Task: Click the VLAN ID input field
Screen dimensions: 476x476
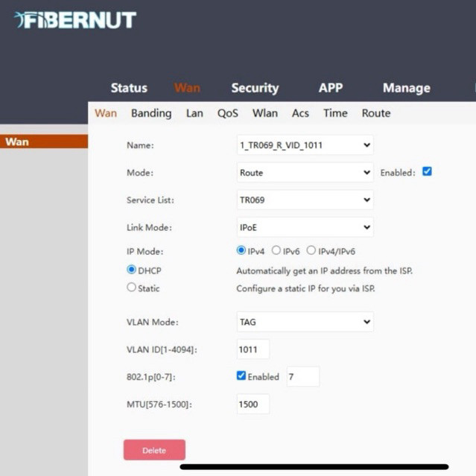Action: [x=253, y=349]
